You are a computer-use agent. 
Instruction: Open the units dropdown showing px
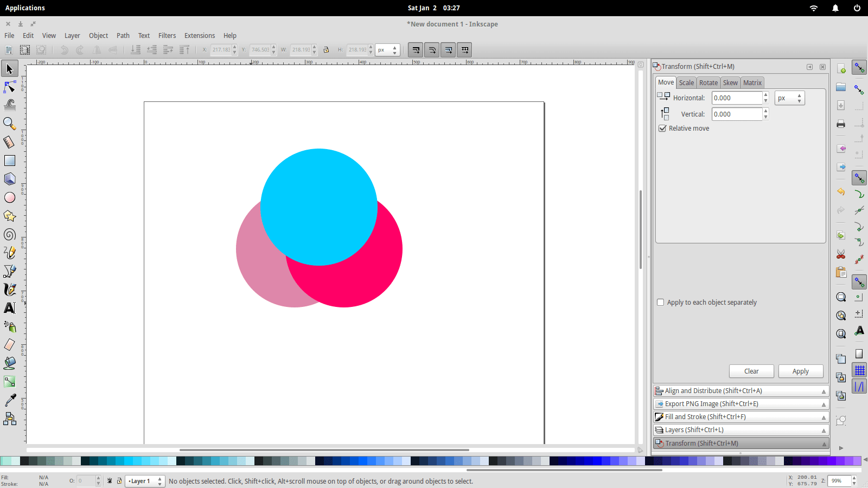(789, 98)
